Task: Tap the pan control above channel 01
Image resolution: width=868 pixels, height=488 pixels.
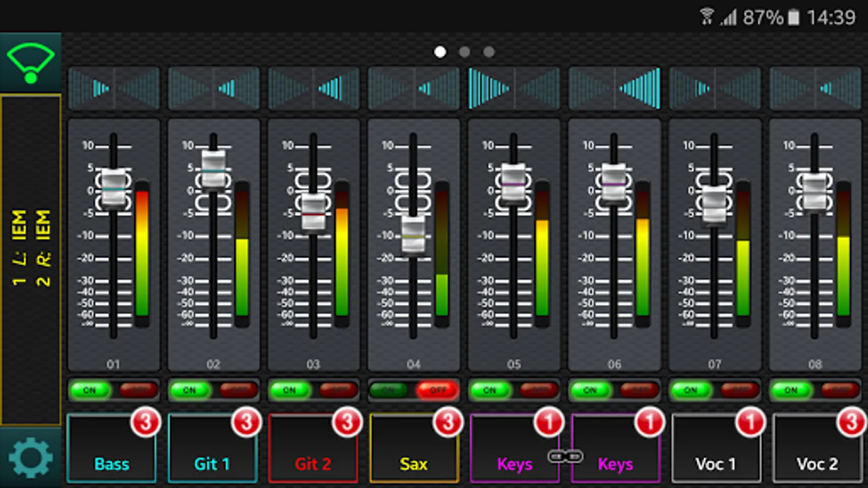Action: coord(114,88)
